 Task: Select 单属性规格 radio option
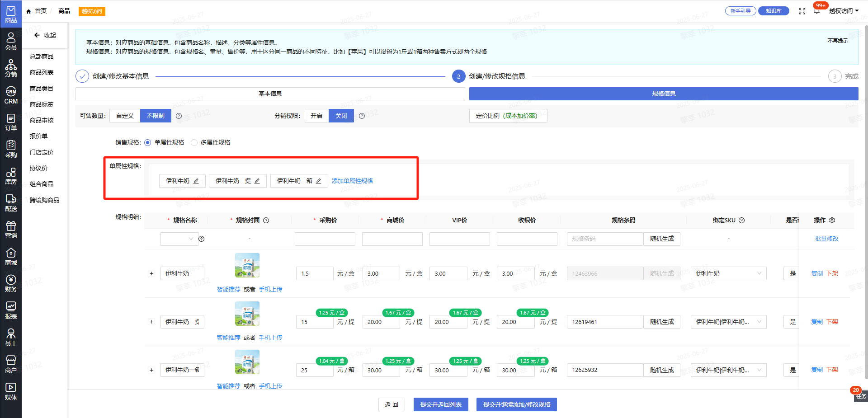(147, 143)
